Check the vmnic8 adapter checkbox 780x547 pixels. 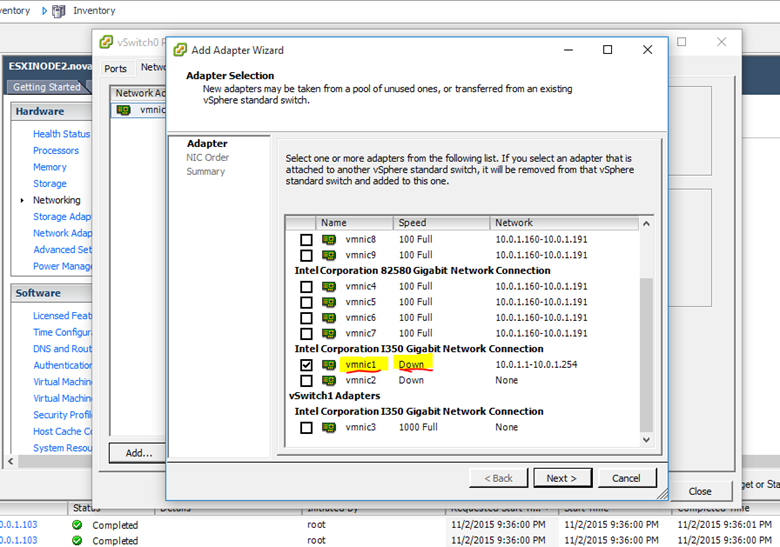point(306,240)
